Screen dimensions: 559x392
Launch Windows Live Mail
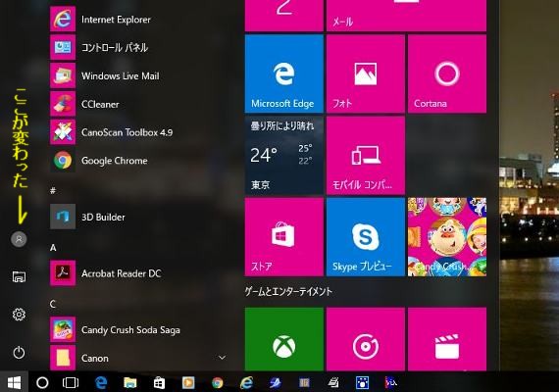pos(139,75)
